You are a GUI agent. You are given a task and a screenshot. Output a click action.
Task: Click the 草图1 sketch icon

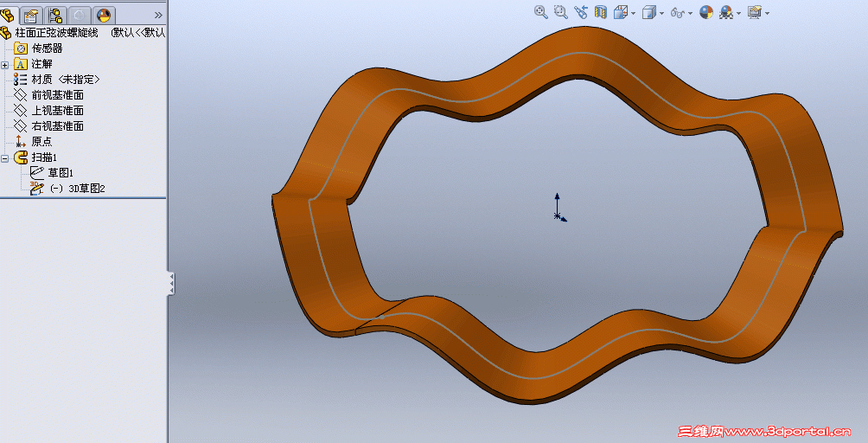click(37, 173)
